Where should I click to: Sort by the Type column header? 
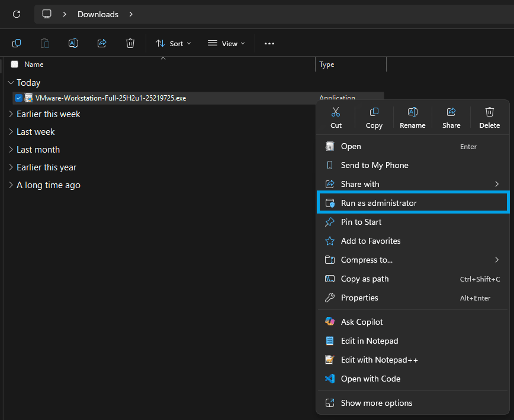coord(327,64)
